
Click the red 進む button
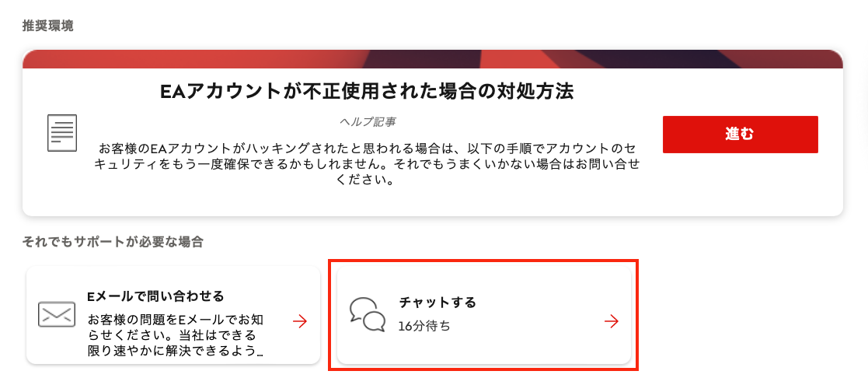pos(740,135)
